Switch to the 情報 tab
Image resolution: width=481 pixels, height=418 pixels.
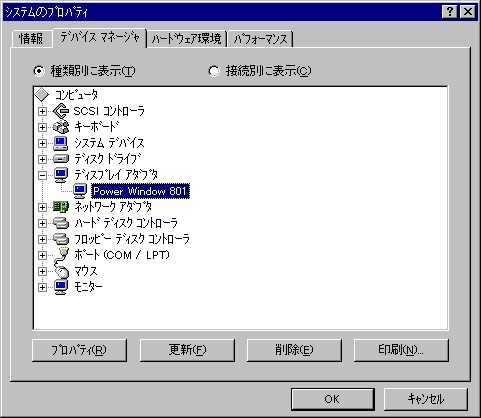31,39
